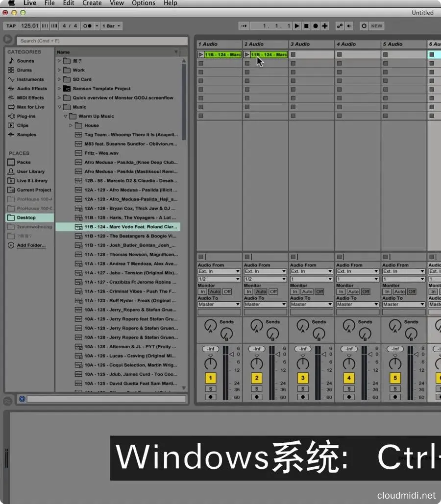Click the global Record button
Image resolution: width=441 pixels, height=504 pixels.
[316, 26]
